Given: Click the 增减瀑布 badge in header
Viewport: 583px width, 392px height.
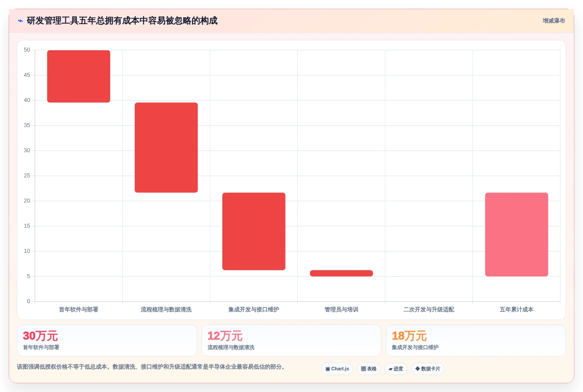Looking at the screenshot, I should point(554,21).
